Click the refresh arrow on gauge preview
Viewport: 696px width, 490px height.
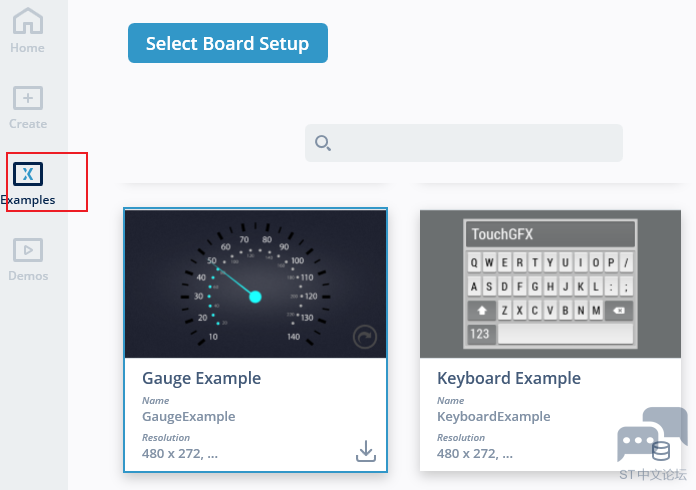(x=365, y=337)
